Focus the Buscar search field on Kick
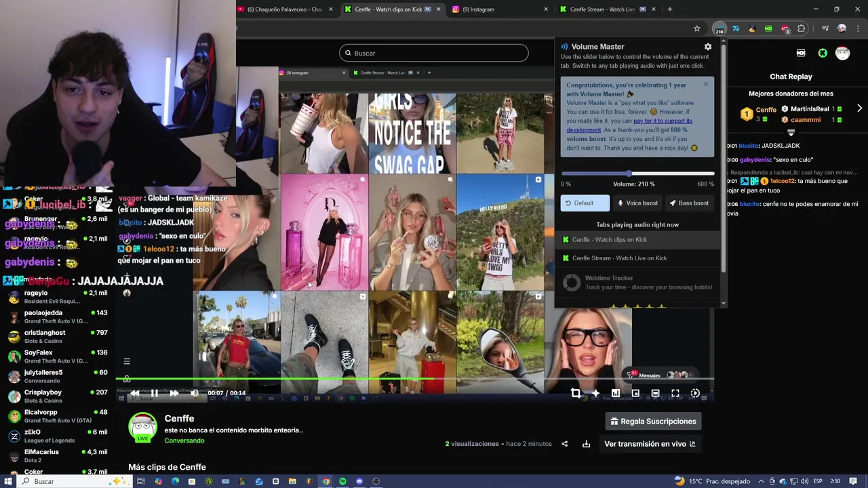 tap(434, 53)
